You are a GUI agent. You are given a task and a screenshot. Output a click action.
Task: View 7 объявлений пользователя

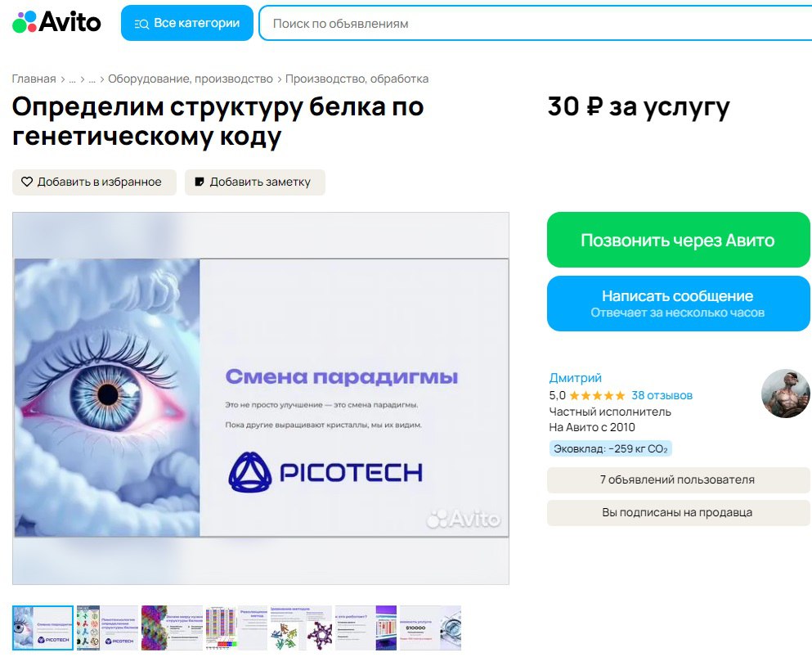(x=679, y=479)
